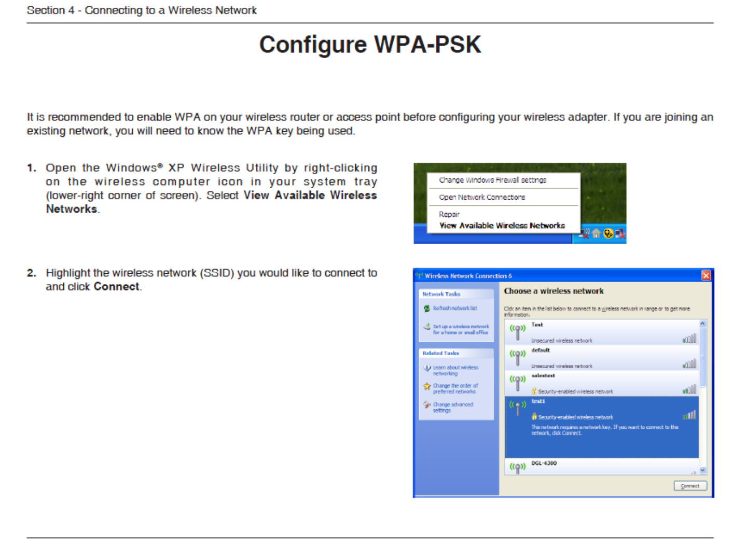Open the Refresh network list link text

coord(455,309)
